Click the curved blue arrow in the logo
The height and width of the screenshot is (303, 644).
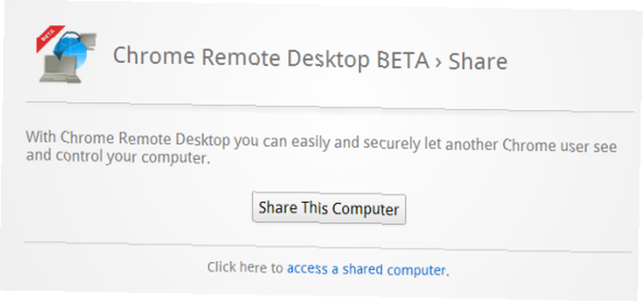click(66, 46)
